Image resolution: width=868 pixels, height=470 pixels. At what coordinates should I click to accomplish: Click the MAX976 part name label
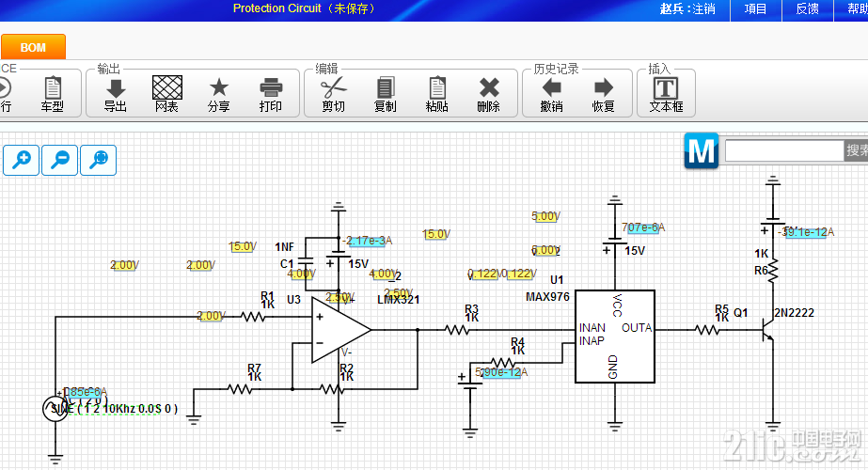click(547, 297)
